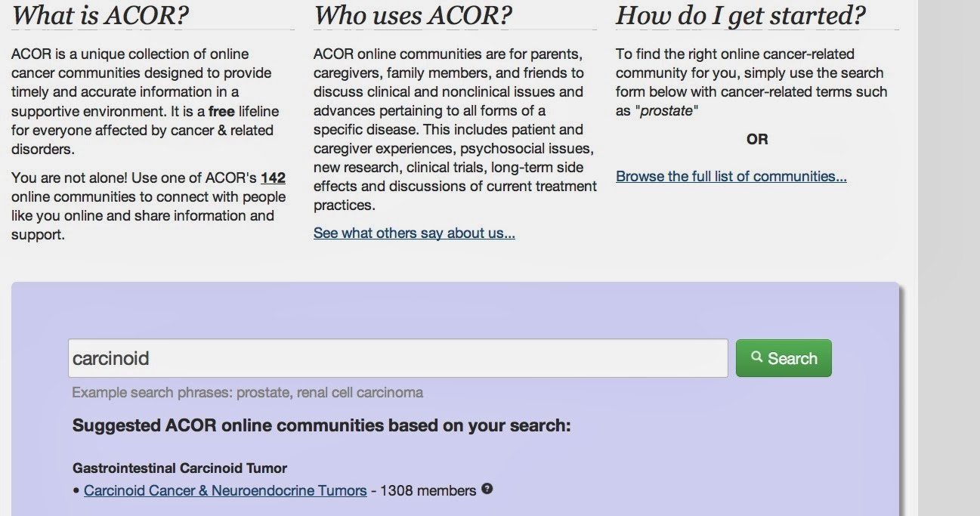This screenshot has width=980, height=516.
Task: Click the help icon beside 1308 members
Action: 487,489
